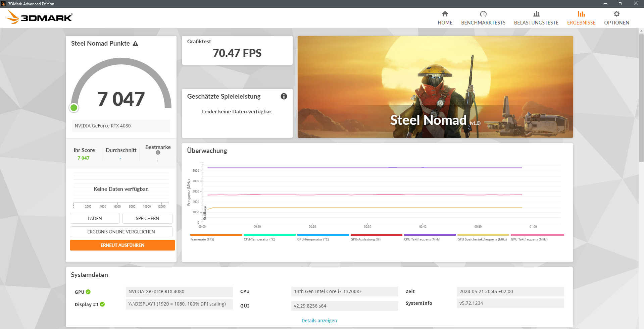Screen dimensions: 644x329
Task: Switch to the BENCHMARKTESTS tab
Action: click(x=483, y=18)
